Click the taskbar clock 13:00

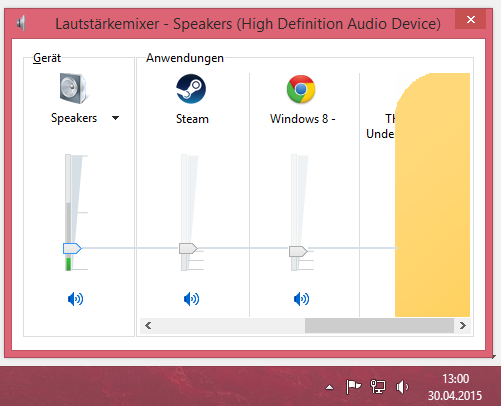(455, 379)
